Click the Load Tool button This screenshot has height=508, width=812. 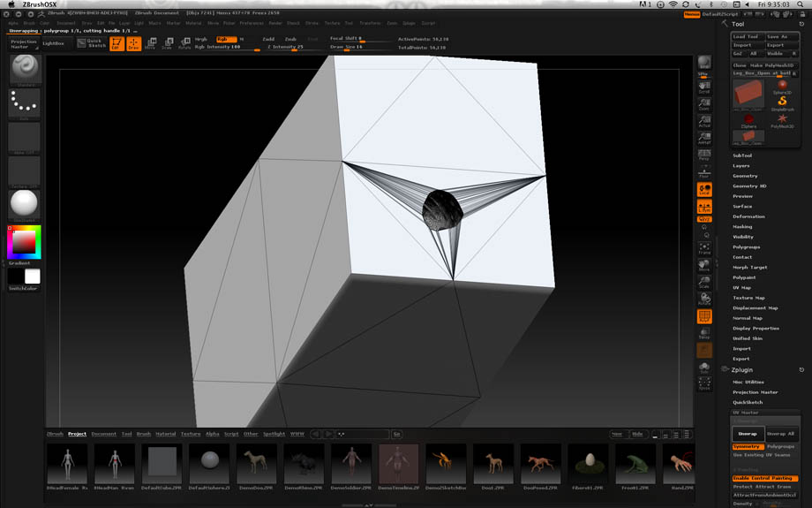(748, 37)
